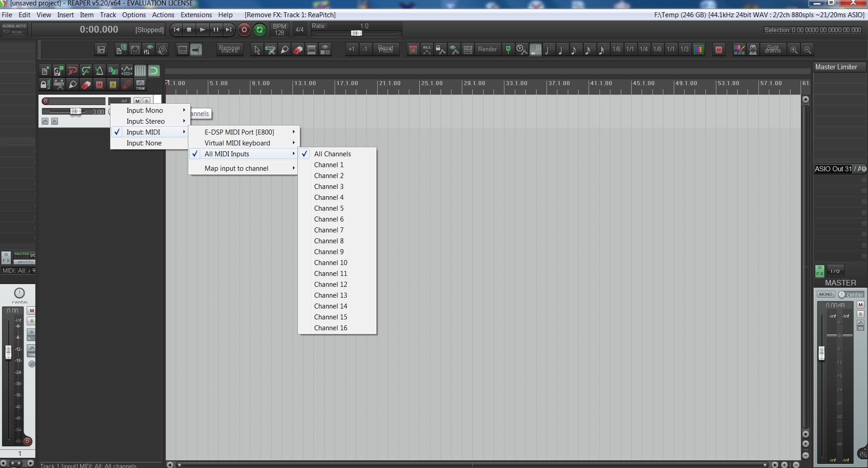This screenshot has width=868, height=468.
Task: Expand Virtual MIDI keyboard submenu
Action: tap(243, 143)
